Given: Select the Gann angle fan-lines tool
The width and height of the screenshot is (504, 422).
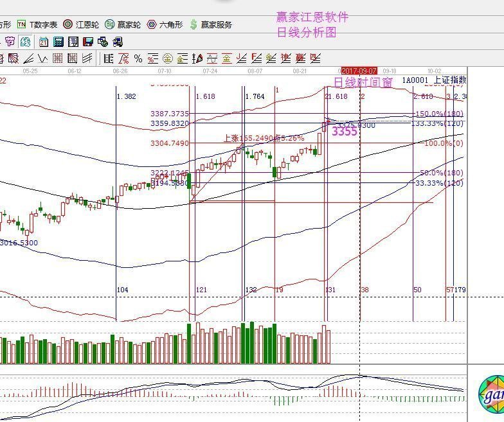Looking at the screenshot, I should pyautogui.click(x=28, y=58).
